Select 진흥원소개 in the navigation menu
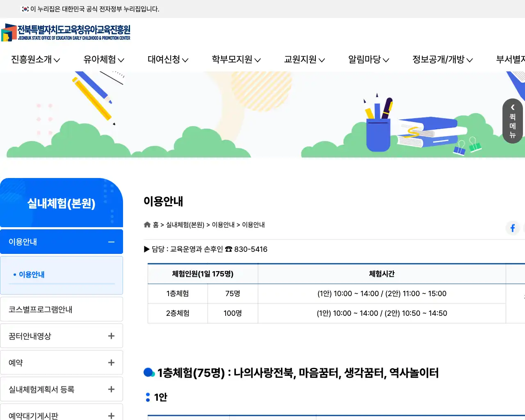Image resolution: width=525 pixels, height=420 pixels. [x=35, y=59]
